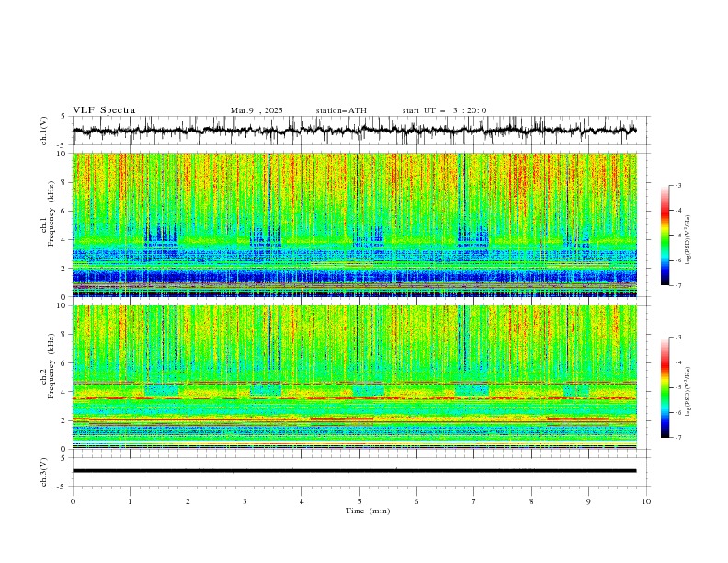Click the ch.1 spectrogram color scale bar
728x563 pixels.
tap(665, 236)
